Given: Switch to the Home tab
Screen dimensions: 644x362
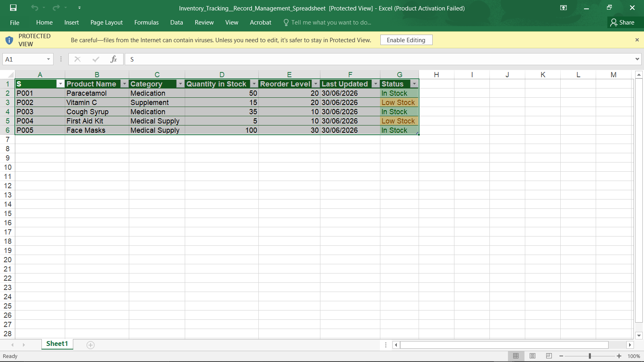Looking at the screenshot, I should click(44, 23).
